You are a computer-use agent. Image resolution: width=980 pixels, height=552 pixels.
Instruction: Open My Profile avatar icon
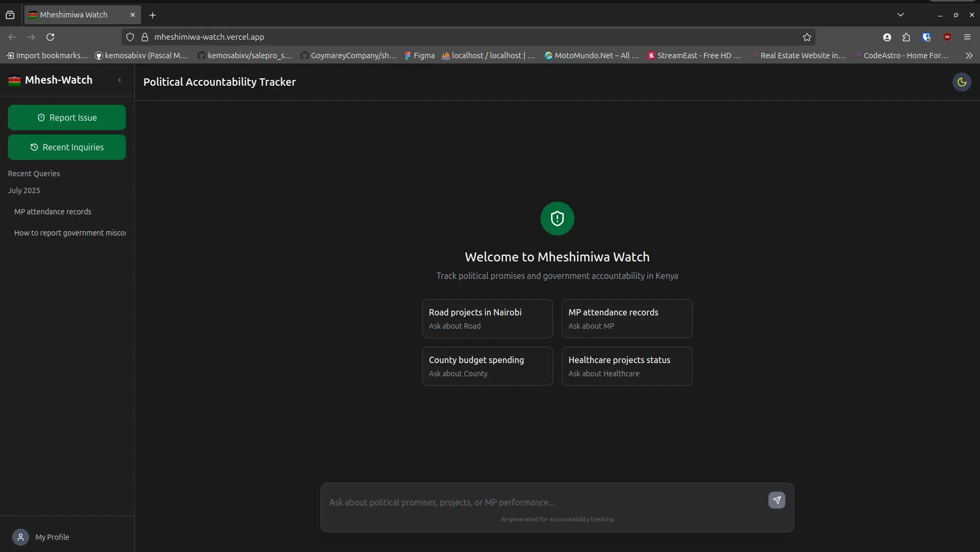[x=21, y=537]
